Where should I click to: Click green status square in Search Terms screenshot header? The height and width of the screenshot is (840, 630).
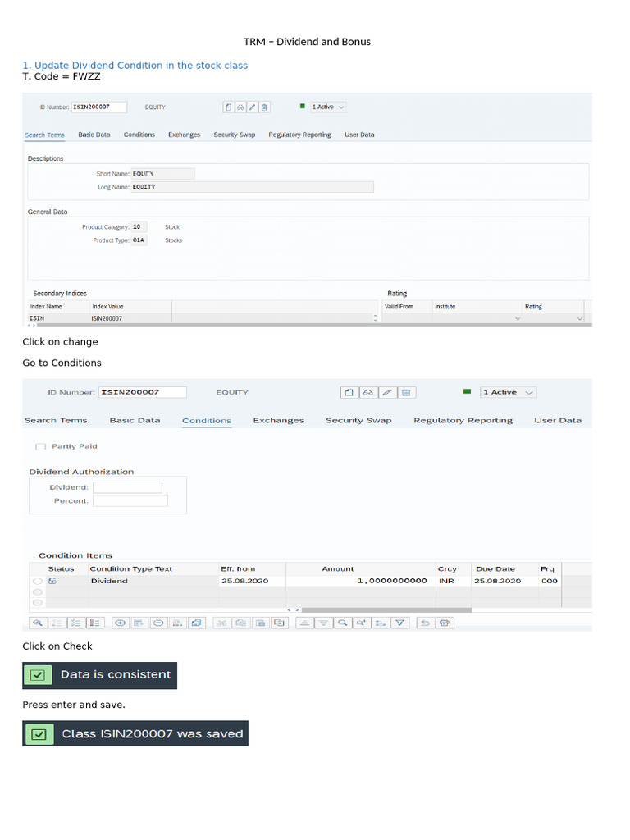coord(302,107)
